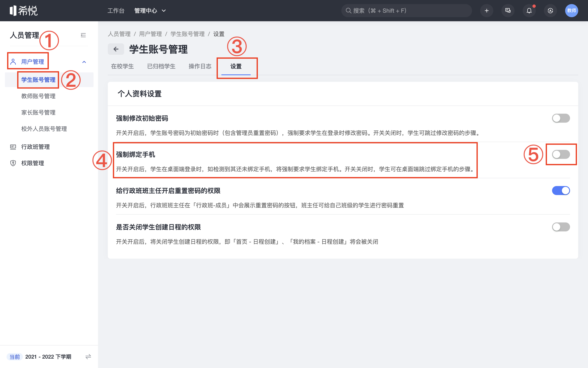Click the 权限管理 shield icon
This screenshot has height=368, width=588.
[13, 163]
